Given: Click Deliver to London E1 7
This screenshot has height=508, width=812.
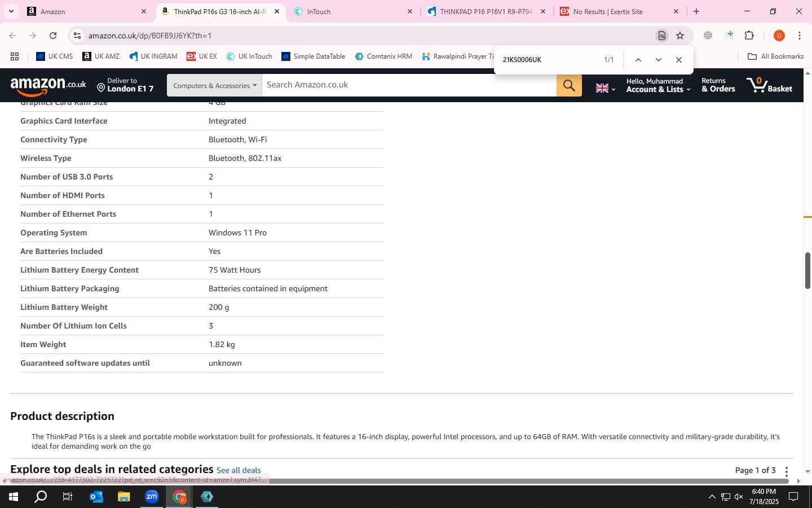Looking at the screenshot, I should pyautogui.click(x=125, y=85).
